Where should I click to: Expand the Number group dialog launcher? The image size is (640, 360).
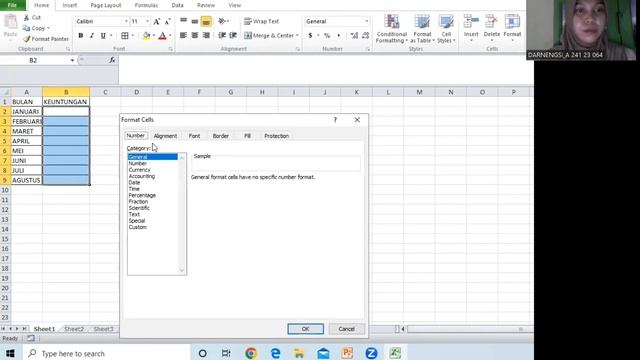(x=368, y=49)
